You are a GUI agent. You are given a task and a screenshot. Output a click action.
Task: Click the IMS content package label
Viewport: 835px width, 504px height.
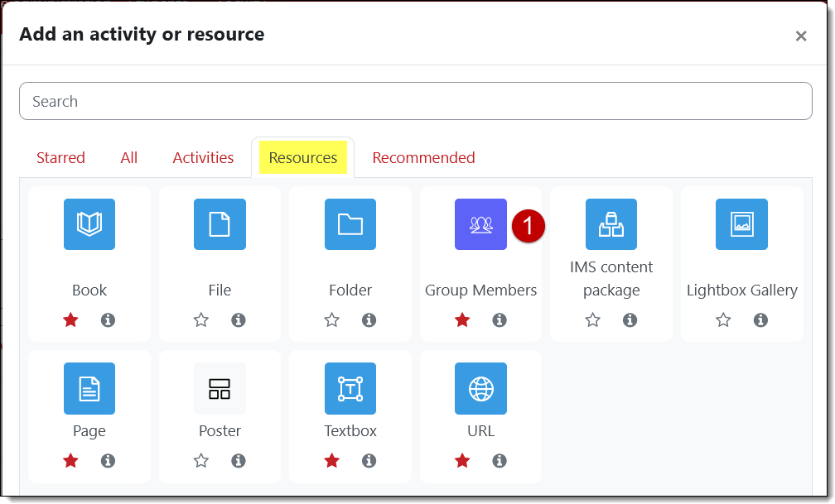tap(611, 278)
